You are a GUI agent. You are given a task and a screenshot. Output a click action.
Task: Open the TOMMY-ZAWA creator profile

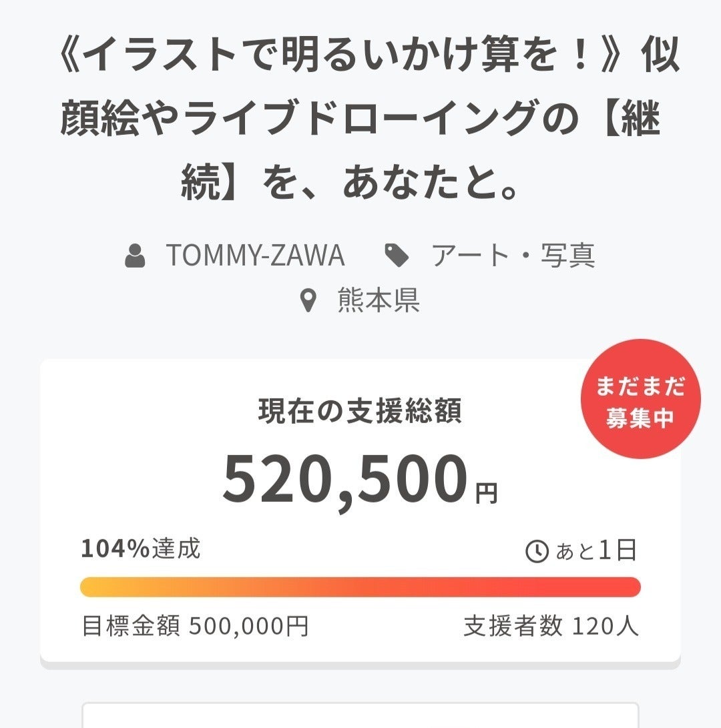pyautogui.click(x=257, y=256)
